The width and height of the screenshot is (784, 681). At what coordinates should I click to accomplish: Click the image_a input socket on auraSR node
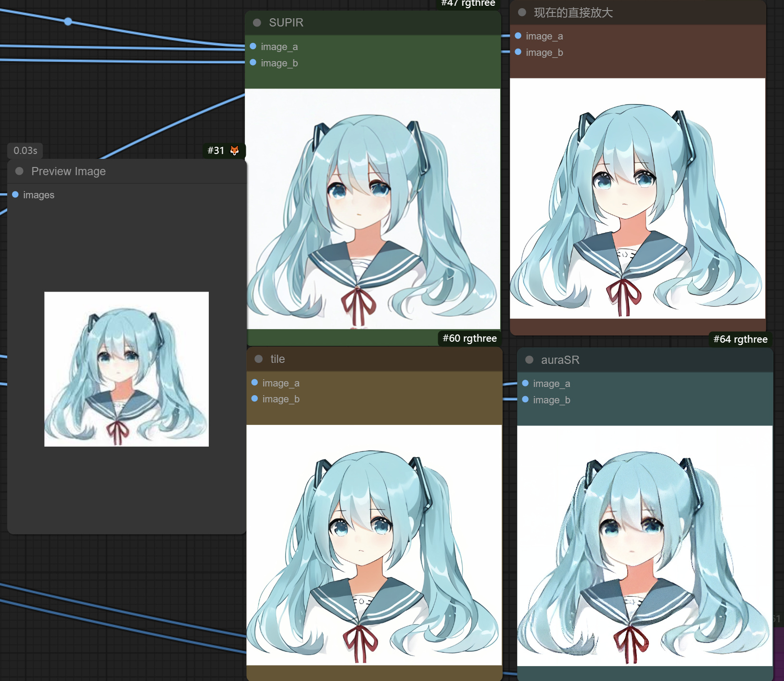pyautogui.click(x=525, y=383)
